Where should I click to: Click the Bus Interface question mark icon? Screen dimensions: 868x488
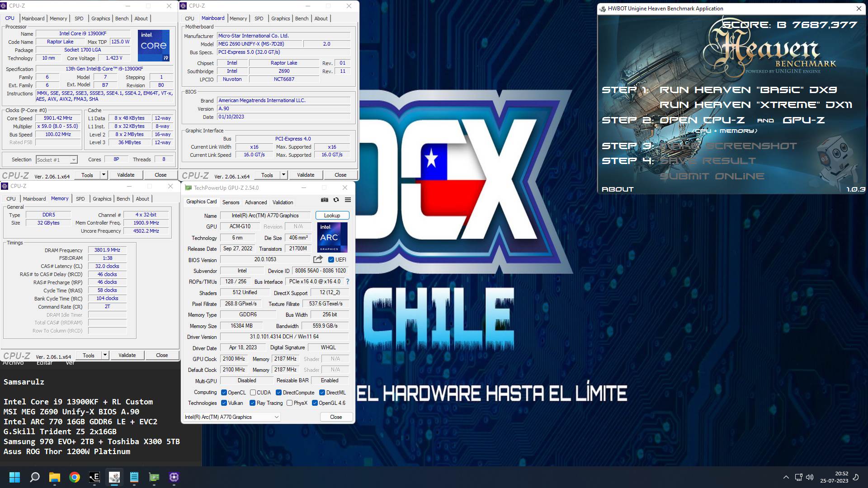347,282
